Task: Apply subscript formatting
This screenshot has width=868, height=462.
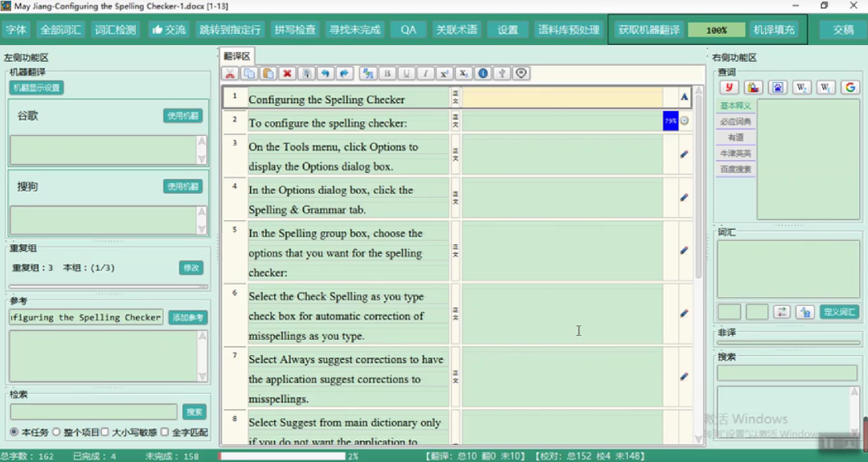Action: coord(464,74)
